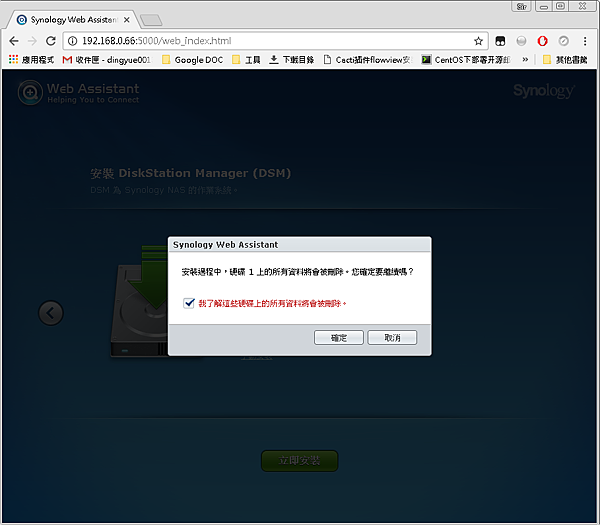Expand the bookmarks overflow chevron

tap(525, 59)
